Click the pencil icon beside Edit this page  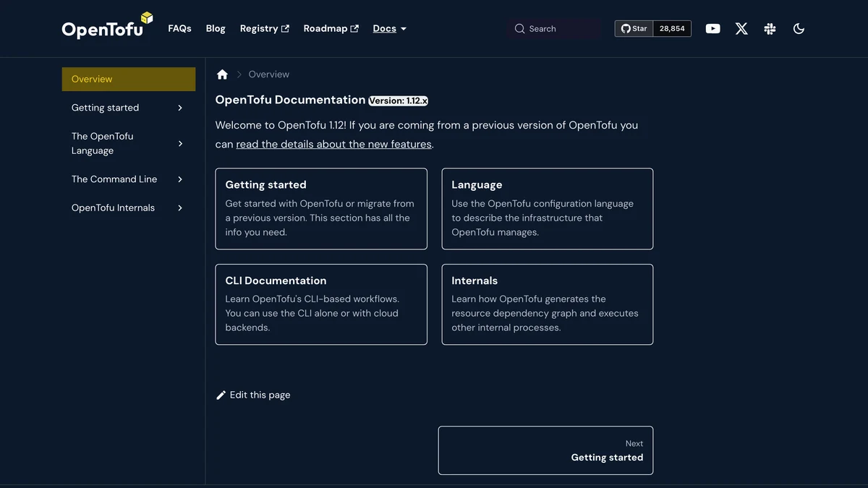pyautogui.click(x=221, y=395)
